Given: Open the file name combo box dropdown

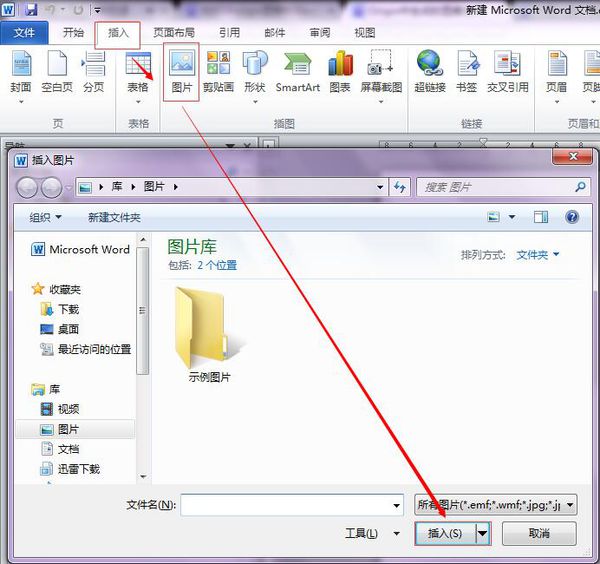Looking at the screenshot, I should [396, 505].
